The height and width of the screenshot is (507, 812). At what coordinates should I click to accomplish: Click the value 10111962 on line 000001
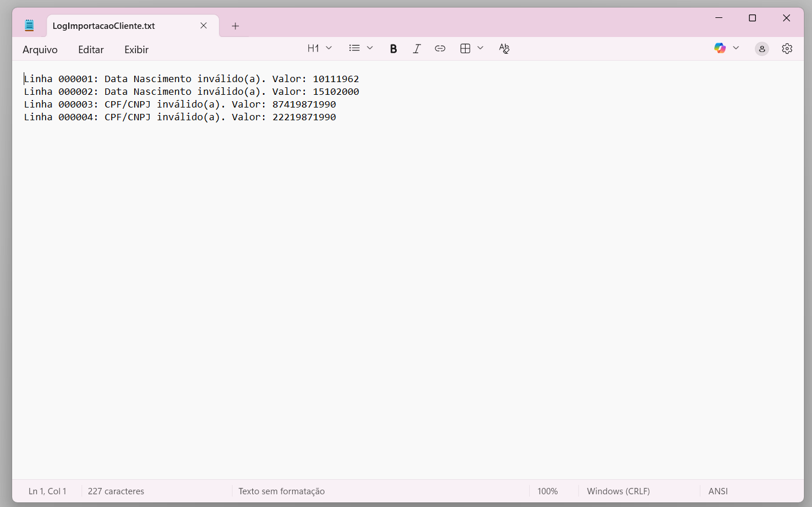(336, 79)
